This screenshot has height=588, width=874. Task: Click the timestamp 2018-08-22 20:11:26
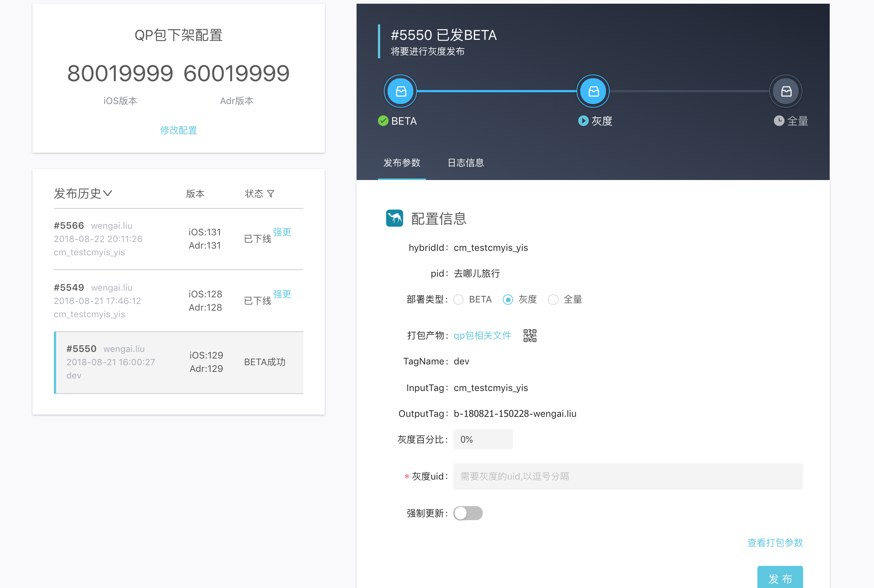98,239
